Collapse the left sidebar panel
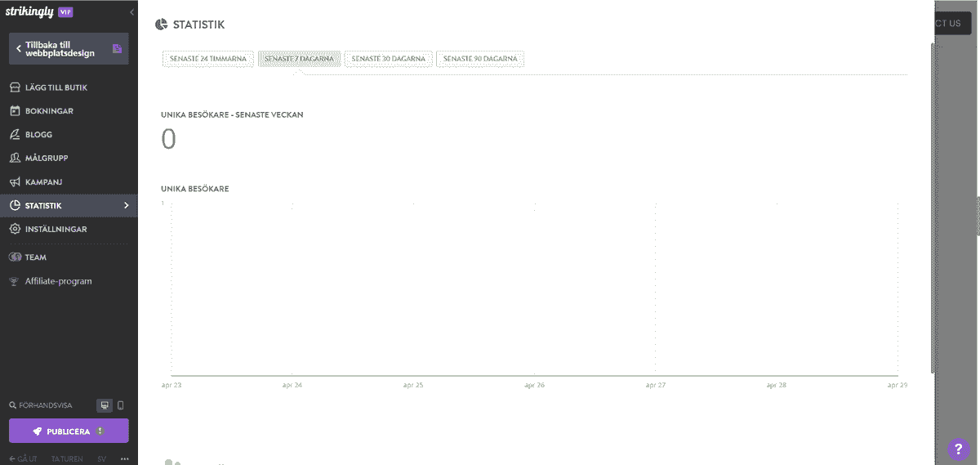980x465 pixels. (x=131, y=11)
